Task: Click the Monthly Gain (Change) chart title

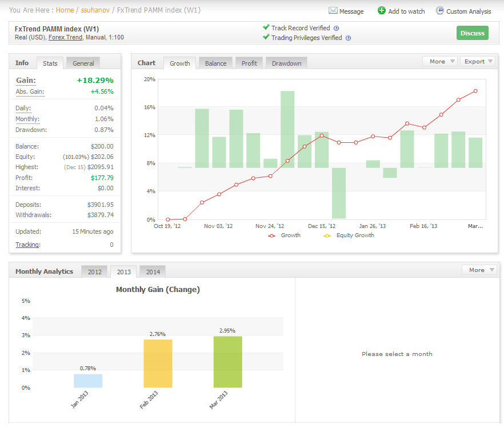Action: [x=158, y=290]
